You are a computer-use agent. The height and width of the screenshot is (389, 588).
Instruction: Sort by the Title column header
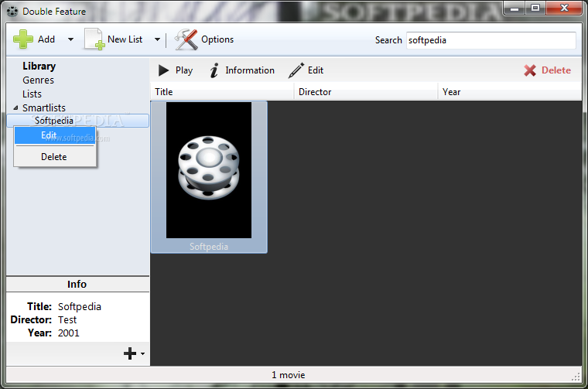(x=222, y=92)
